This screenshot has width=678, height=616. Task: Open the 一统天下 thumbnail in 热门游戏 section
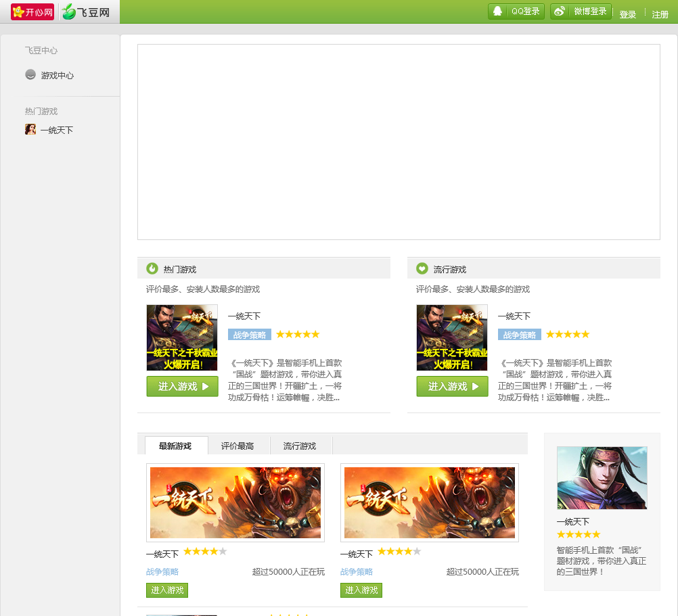[x=182, y=338]
